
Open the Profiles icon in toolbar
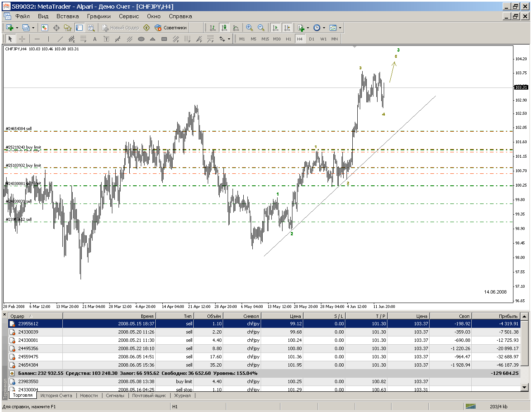click(26, 28)
